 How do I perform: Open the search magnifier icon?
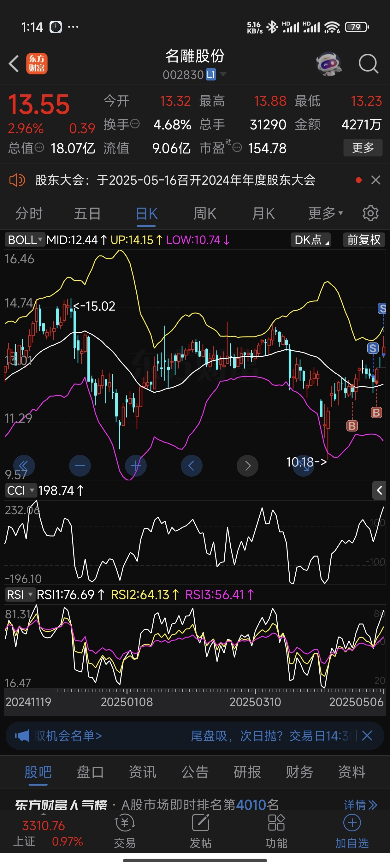tap(369, 63)
